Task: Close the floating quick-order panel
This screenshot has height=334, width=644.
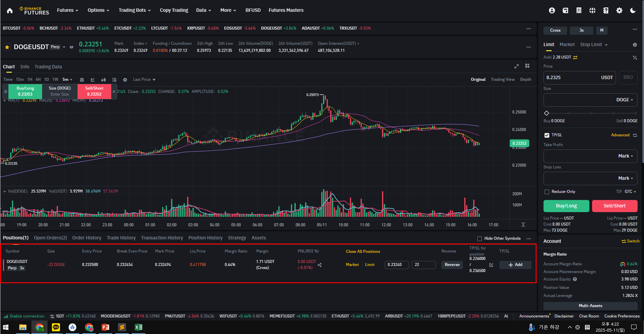Action: click(114, 91)
